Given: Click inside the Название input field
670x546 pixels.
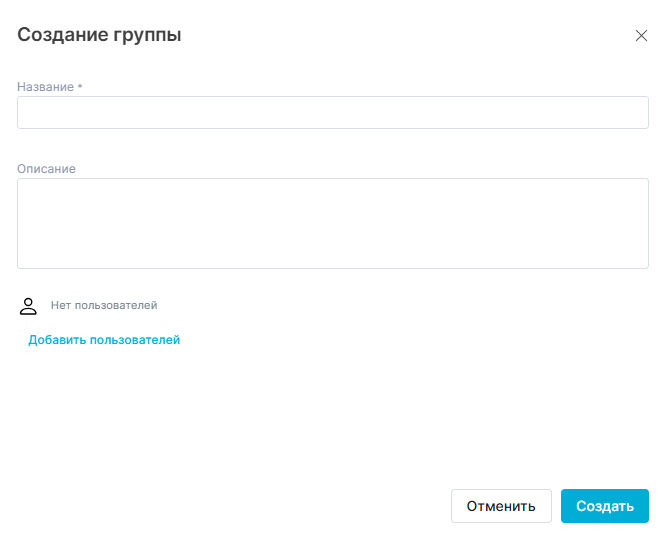Looking at the screenshot, I should [332, 113].
